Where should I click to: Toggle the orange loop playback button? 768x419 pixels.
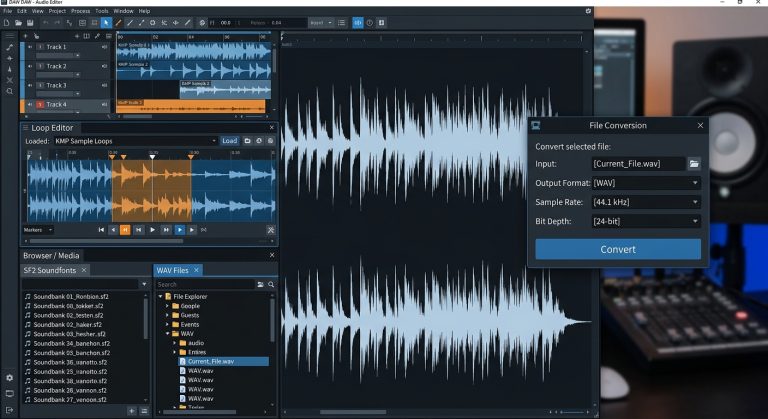tap(125, 229)
